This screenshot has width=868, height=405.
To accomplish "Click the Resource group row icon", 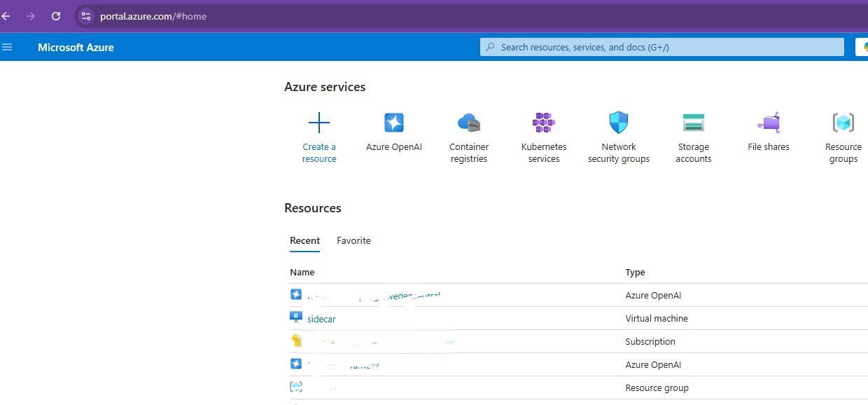I will tap(296, 387).
